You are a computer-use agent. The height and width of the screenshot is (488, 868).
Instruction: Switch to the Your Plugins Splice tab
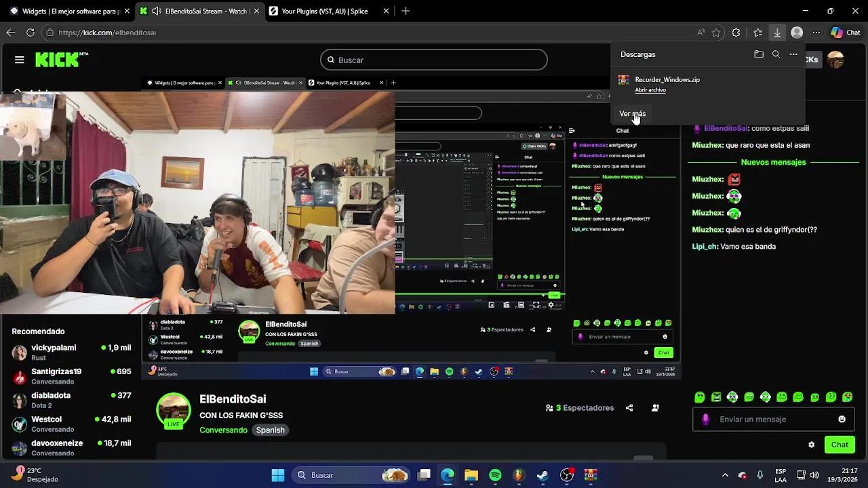coord(329,11)
